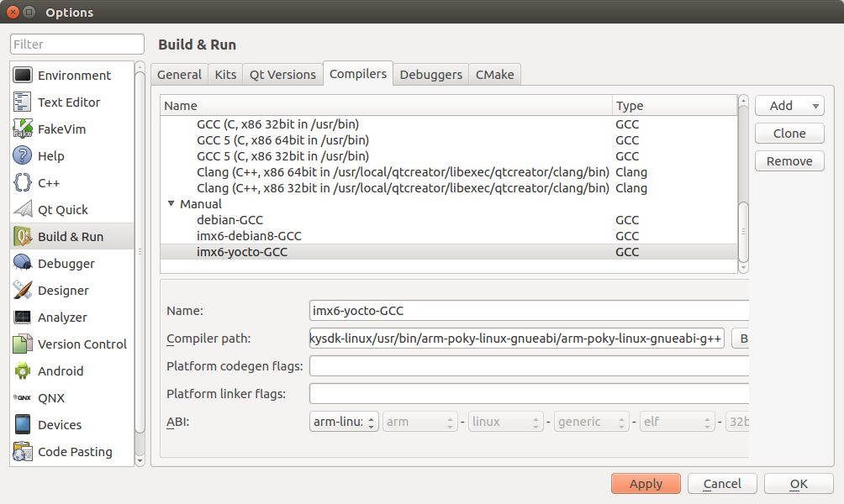Image resolution: width=844 pixels, height=504 pixels.
Task: Open the Add compiler dropdown
Action: click(x=789, y=106)
